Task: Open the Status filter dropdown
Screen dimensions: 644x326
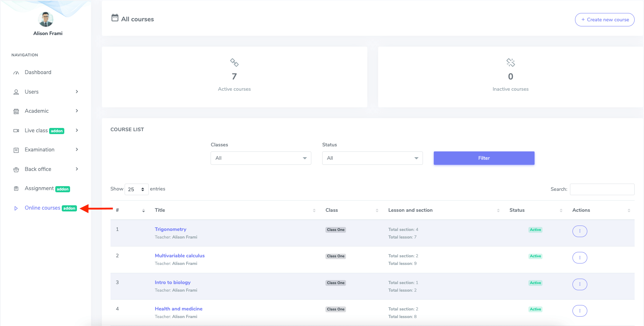Action: (x=372, y=158)
